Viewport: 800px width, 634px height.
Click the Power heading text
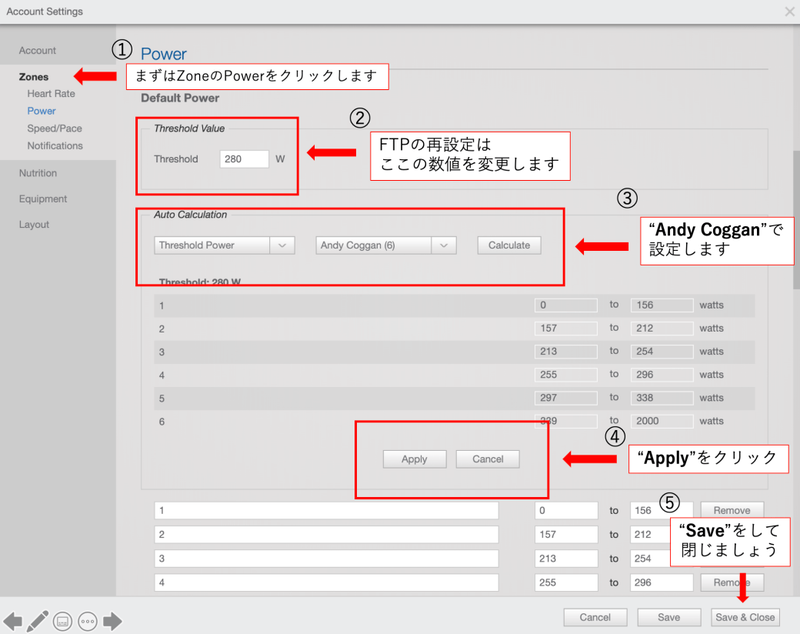pyautogui.click(x=164, y=54)
